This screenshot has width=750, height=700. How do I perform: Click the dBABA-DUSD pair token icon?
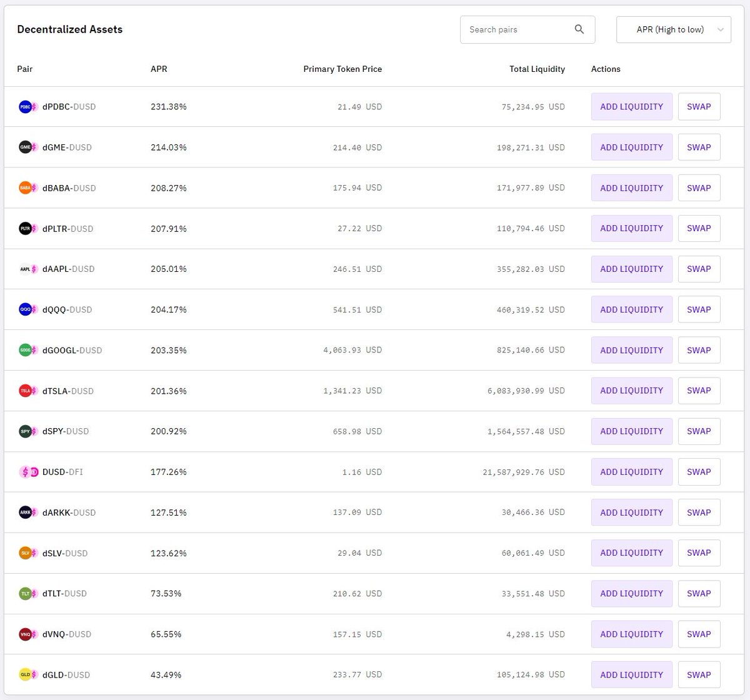(29, 188)
